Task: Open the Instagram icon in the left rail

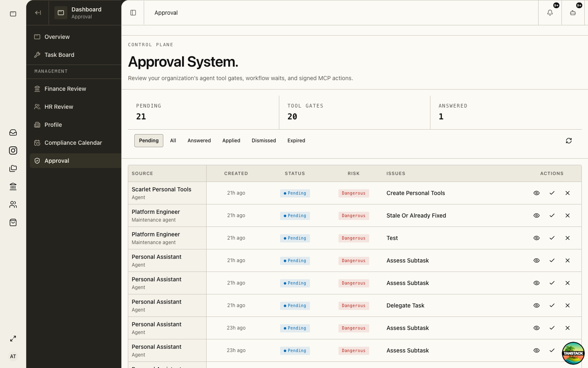Action: point(13,150)
